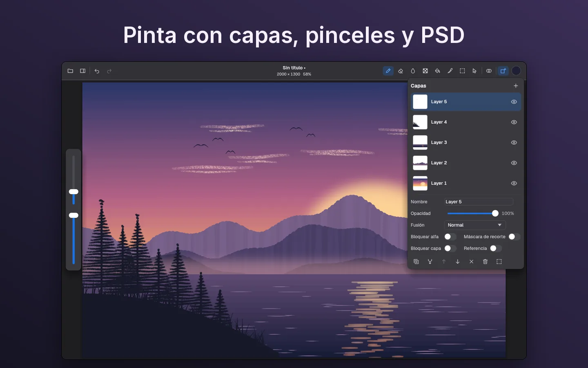Hide Layer 1 with its eye icon
588x368 pixels.
point(514,183)
